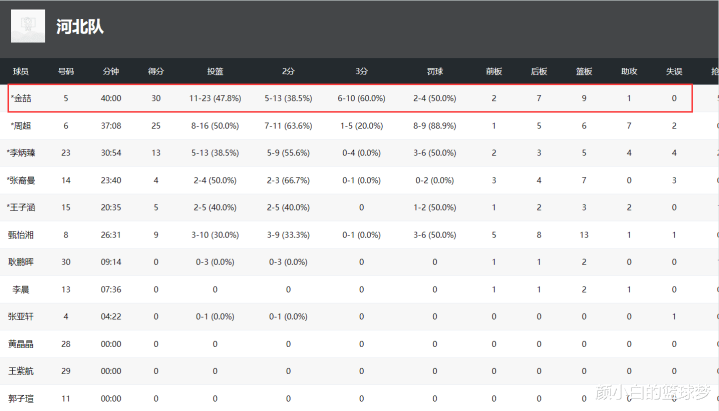Sort by 罚球 column header
Image resolution: width=719 pixels, height=411 pixels.
pos(435,72)
